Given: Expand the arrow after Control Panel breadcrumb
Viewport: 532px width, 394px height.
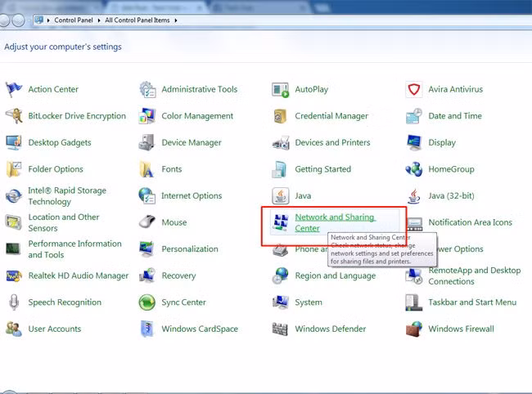Looking at the screenshot, I should point(99,20).
